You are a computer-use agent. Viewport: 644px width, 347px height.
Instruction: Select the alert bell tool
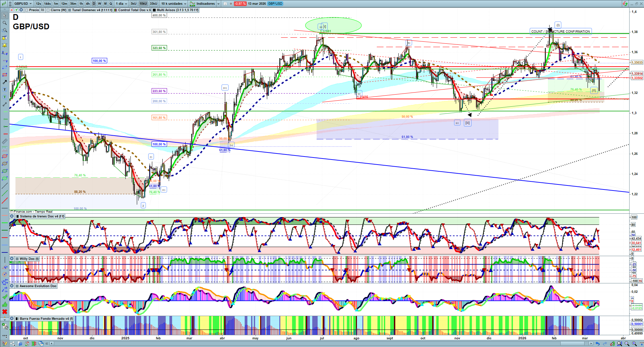(5, 45)
